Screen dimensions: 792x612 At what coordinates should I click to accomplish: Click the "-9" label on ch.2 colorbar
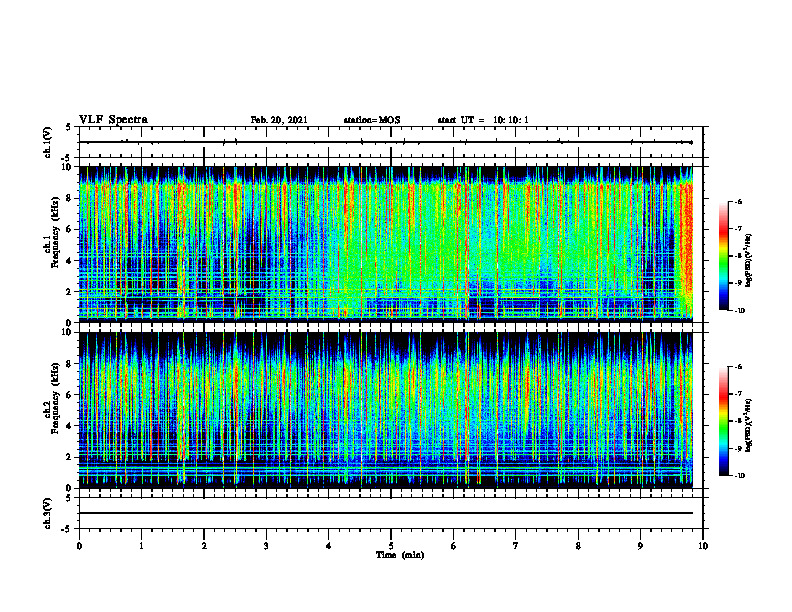pyautogui.click(x=738, y=448)
